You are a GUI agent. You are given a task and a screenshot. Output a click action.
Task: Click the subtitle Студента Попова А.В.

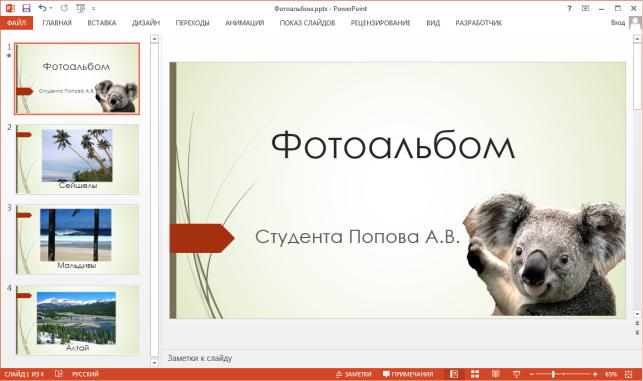coord(358,237)
